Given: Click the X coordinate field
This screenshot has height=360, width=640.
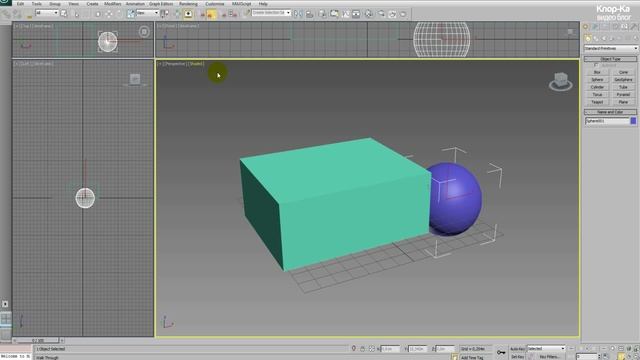Looking at the screenshot, I should pos(390,349).
